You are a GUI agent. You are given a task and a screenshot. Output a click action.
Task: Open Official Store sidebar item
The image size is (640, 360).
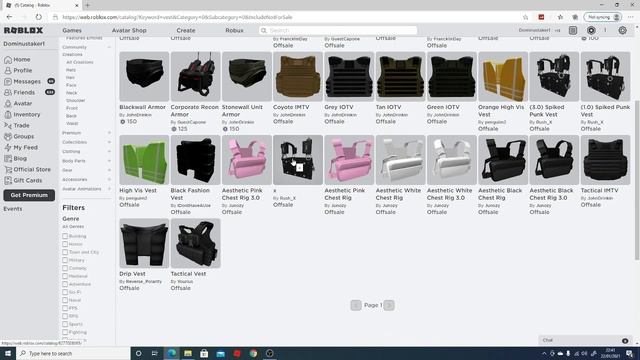click(27, 169)
